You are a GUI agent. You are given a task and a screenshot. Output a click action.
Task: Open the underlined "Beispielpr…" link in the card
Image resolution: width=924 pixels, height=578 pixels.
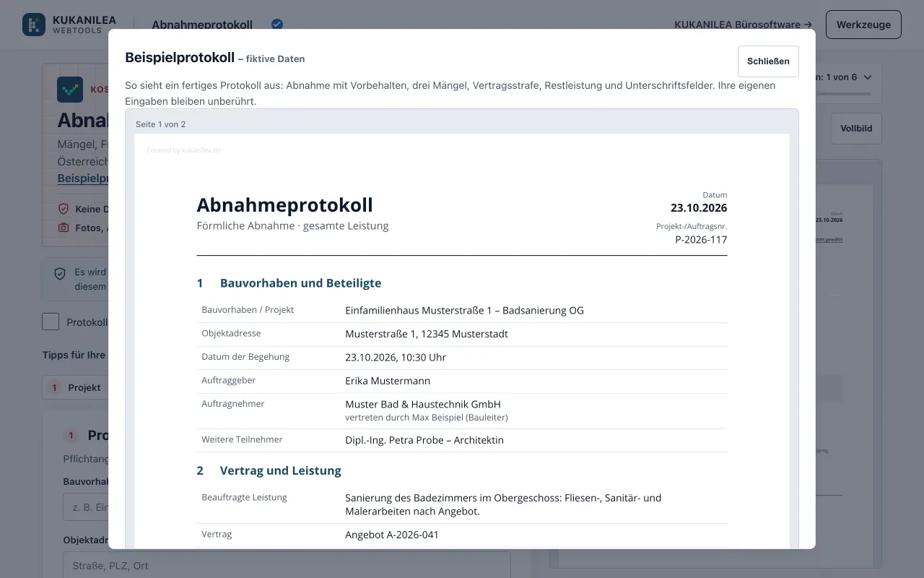[83, 178]
